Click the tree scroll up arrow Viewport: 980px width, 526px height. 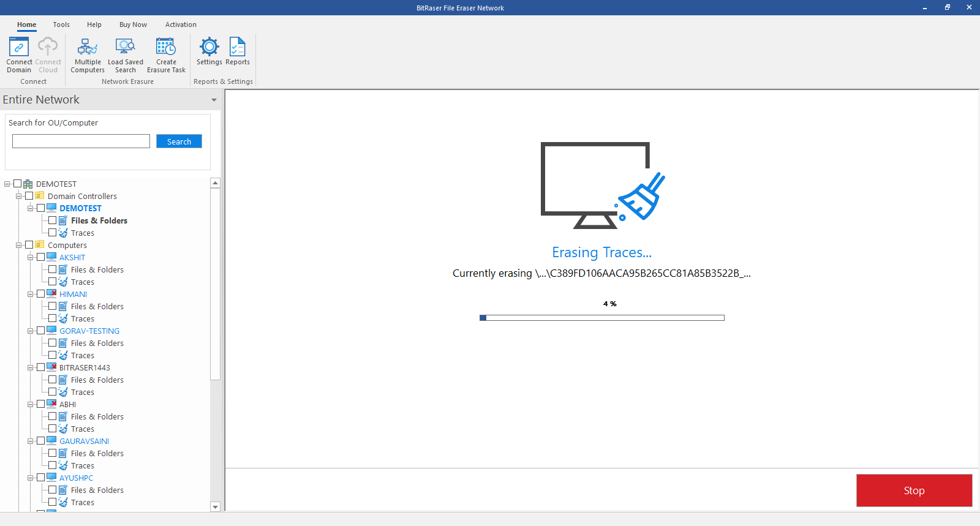click(x=215, y=183)
